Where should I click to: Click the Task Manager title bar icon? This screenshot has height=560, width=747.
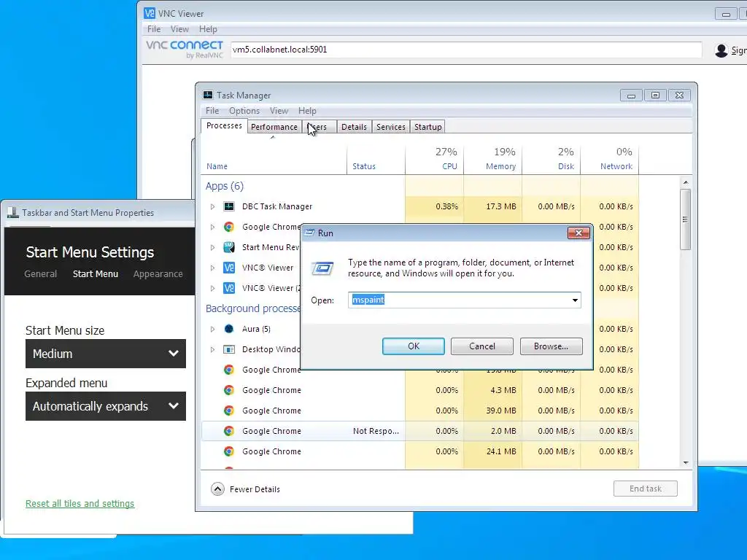click(208, 95)
